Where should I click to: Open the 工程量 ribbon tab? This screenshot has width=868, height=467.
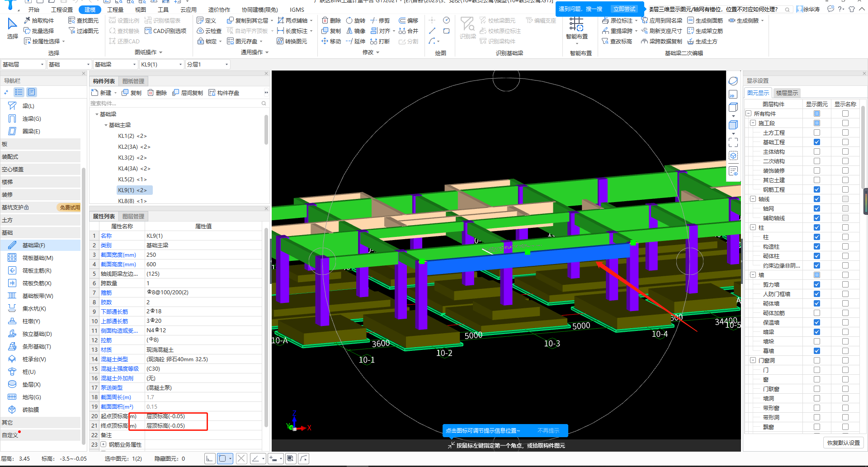click(x=115, y=9)
